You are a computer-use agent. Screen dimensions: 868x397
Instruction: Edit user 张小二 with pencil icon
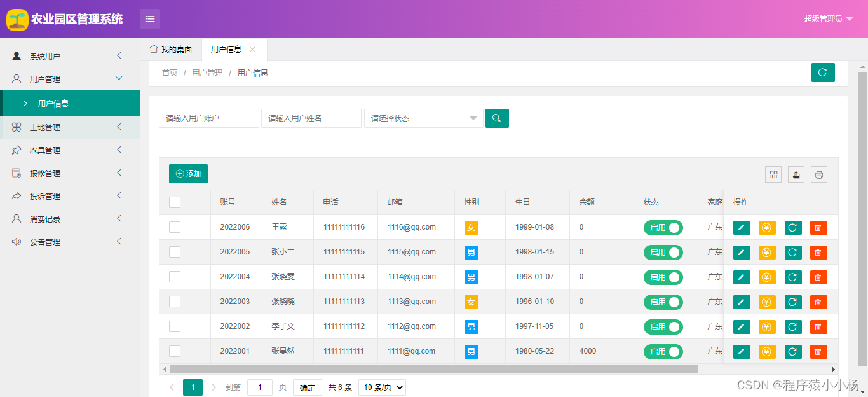pos(742,253)
